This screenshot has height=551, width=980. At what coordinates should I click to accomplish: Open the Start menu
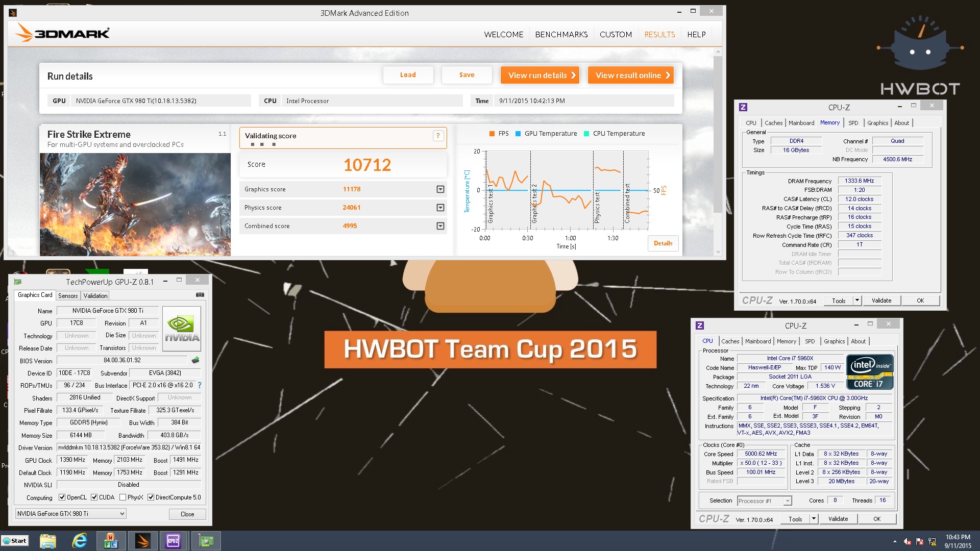pos(15,541)
